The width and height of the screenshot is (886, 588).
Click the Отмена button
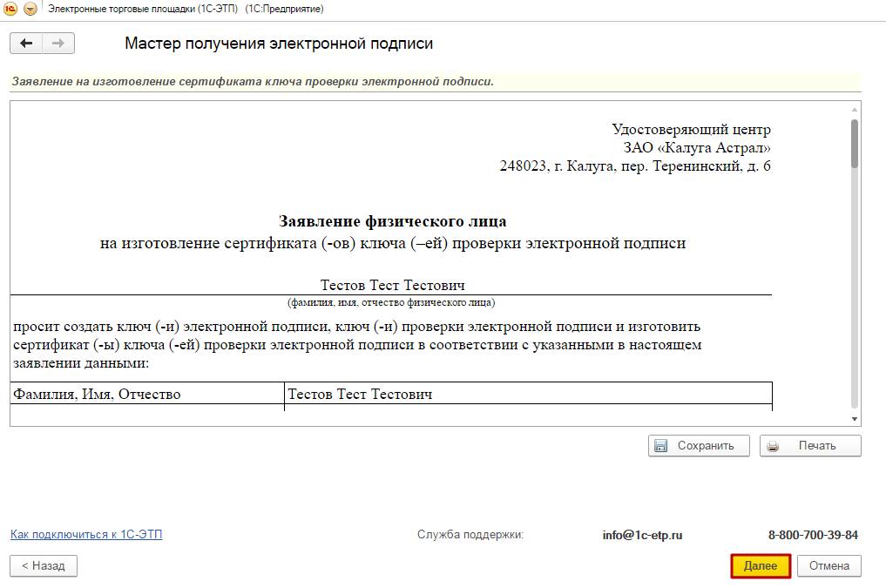(829, 566)
